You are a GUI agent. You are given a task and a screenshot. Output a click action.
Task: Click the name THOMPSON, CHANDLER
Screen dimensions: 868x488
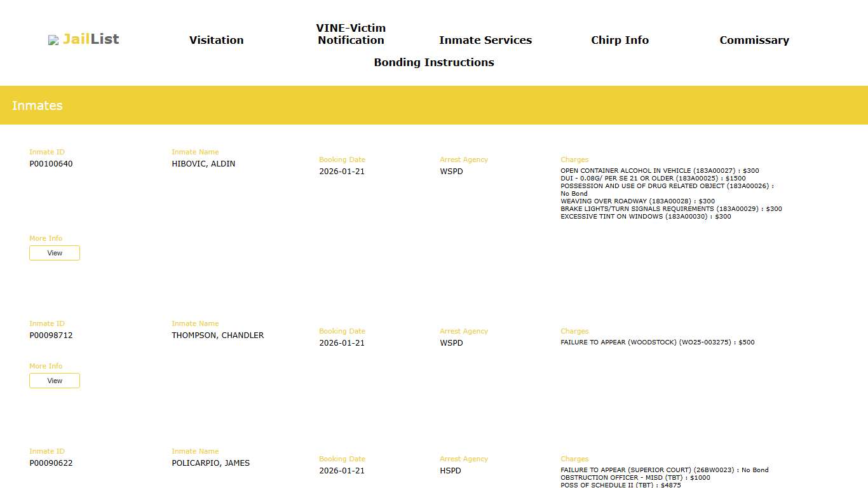click(x=217, y=335)
